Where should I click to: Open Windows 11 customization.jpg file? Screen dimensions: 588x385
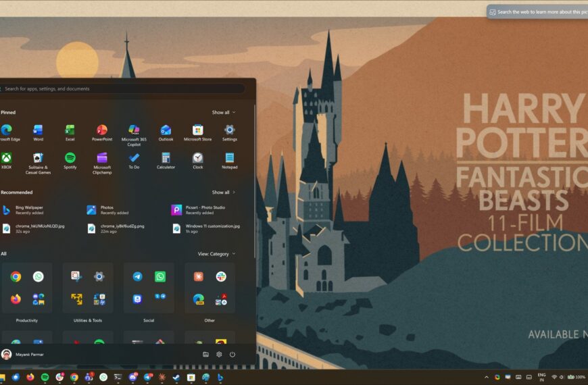206,229
